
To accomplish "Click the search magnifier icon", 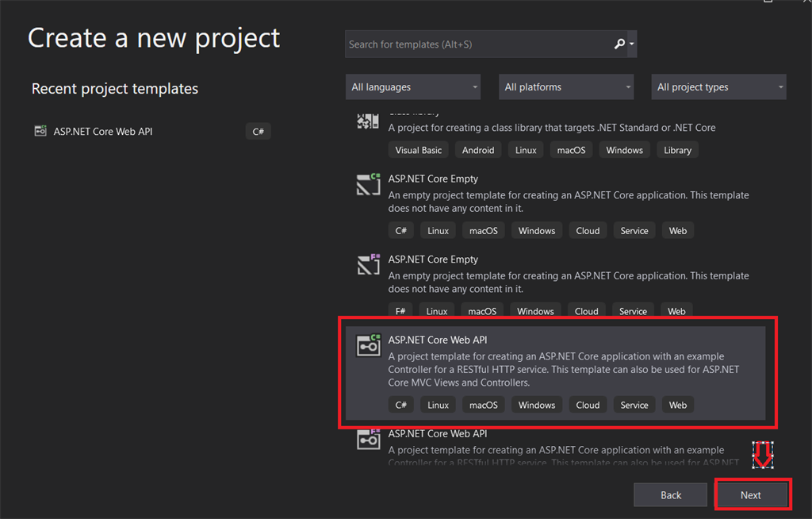I will [619, 44].
